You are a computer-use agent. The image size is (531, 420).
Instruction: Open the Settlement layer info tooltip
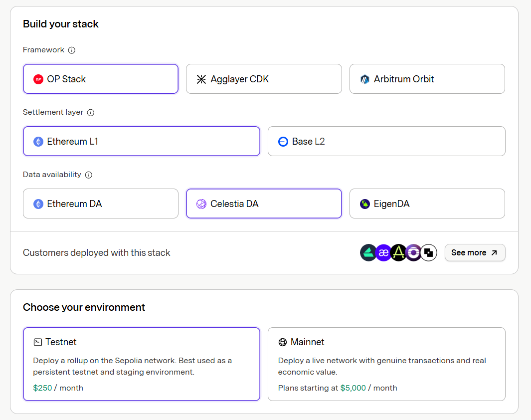(x=90, y=112)
